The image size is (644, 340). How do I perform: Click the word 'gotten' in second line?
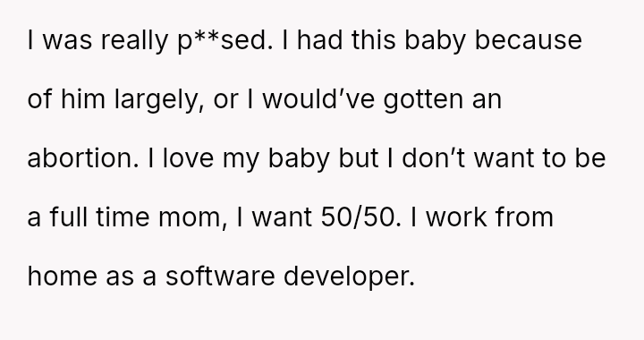tap(423, 100)
